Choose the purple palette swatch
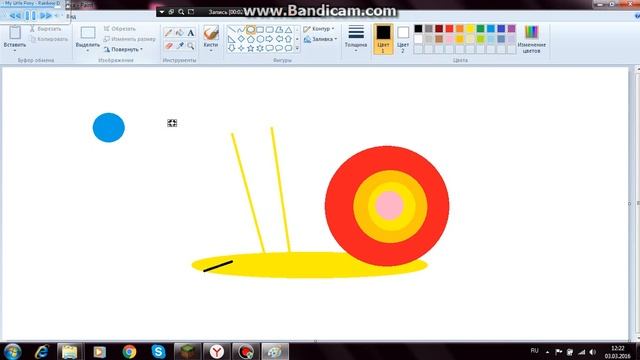The height and width of the screenshot is (360, 640). [511, 29]
